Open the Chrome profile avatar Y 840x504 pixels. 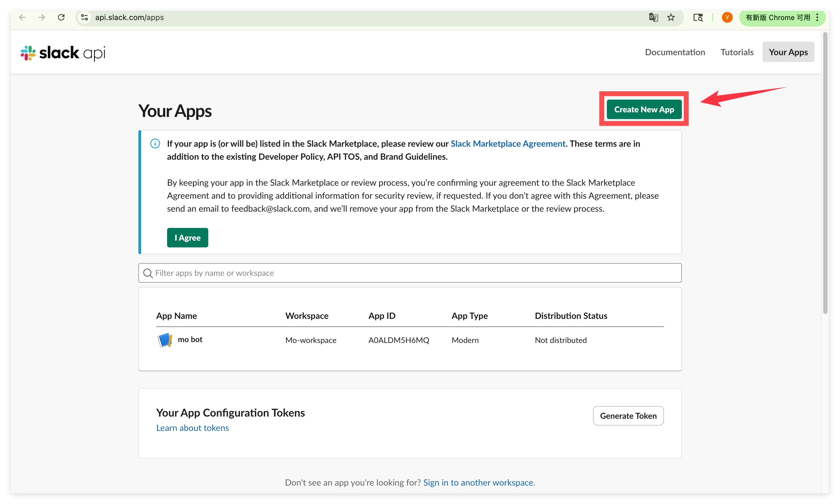tap(727, 17)
